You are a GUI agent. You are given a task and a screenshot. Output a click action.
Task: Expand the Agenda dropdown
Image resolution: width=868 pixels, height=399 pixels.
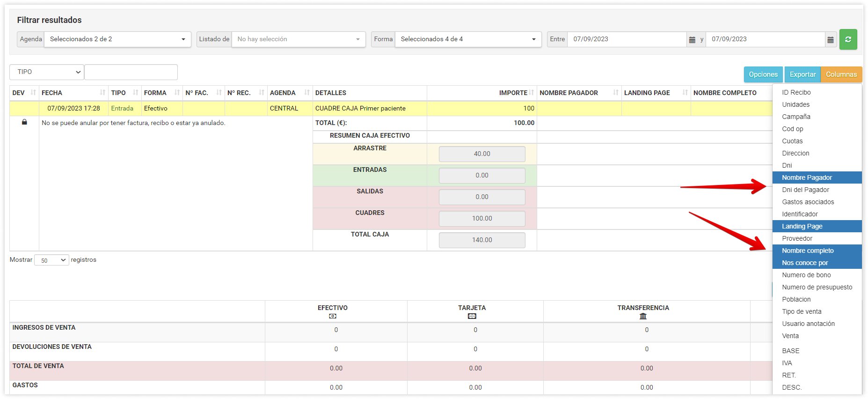coord(117,39)
